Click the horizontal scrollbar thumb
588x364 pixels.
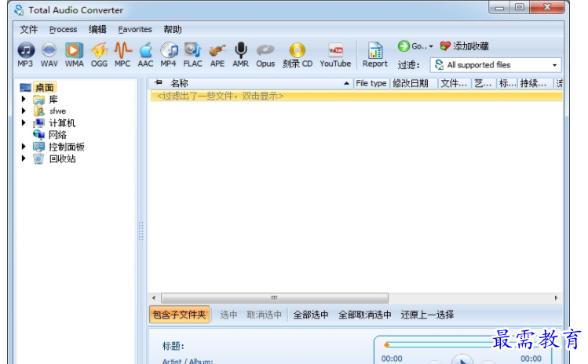coord(275,298)
